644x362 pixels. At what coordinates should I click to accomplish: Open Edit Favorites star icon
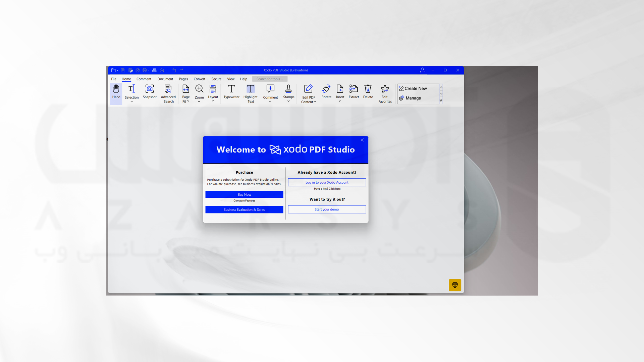[x=385, y=88]
